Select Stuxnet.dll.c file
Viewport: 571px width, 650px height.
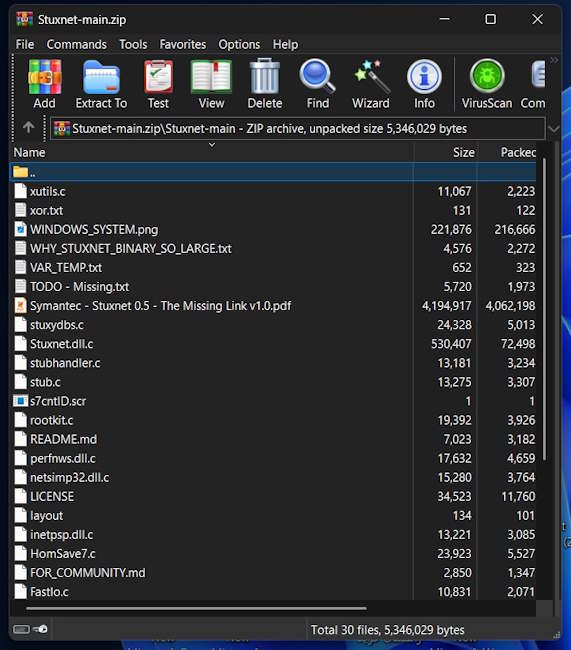point(61,344)
